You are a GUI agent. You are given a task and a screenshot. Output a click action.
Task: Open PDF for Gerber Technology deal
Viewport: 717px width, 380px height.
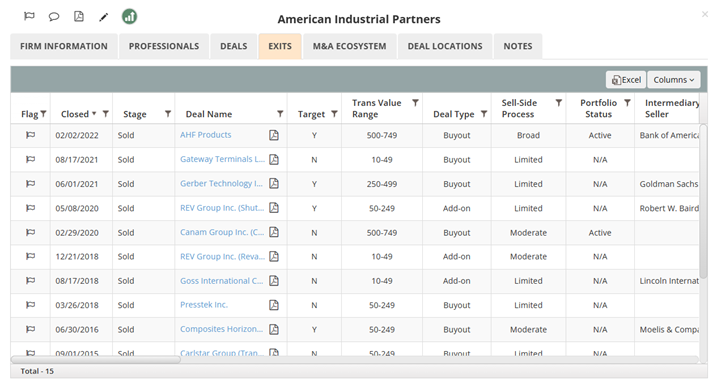[274, 183]
